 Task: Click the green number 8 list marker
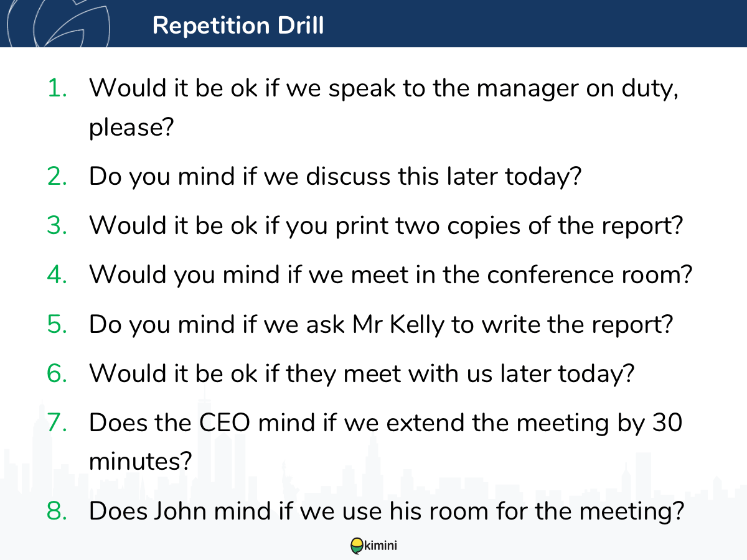[x=57, y=511]
